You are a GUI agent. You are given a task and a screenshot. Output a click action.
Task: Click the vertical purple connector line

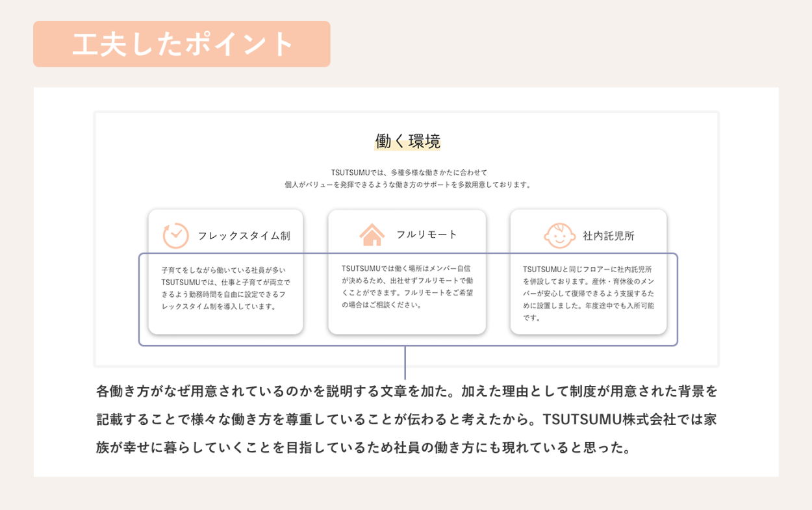point(405,363)
